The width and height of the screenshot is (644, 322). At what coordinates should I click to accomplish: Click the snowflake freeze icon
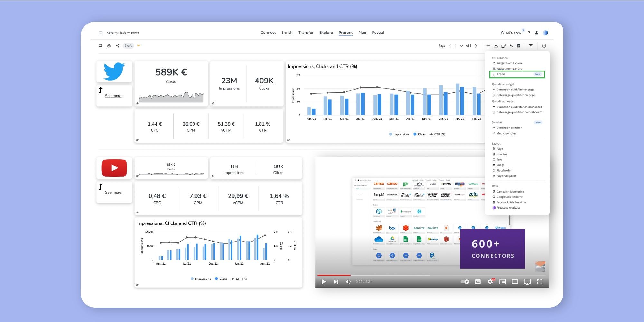point(109,46)
